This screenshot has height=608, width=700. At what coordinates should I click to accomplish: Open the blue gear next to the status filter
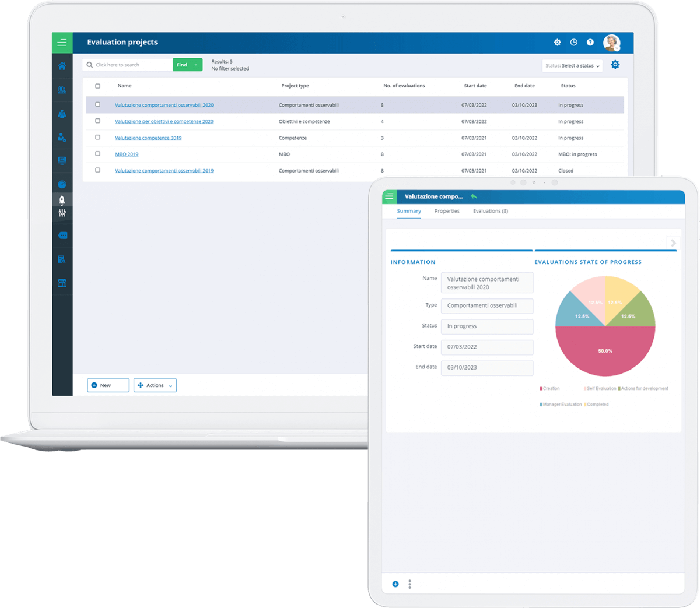[615, 65]
